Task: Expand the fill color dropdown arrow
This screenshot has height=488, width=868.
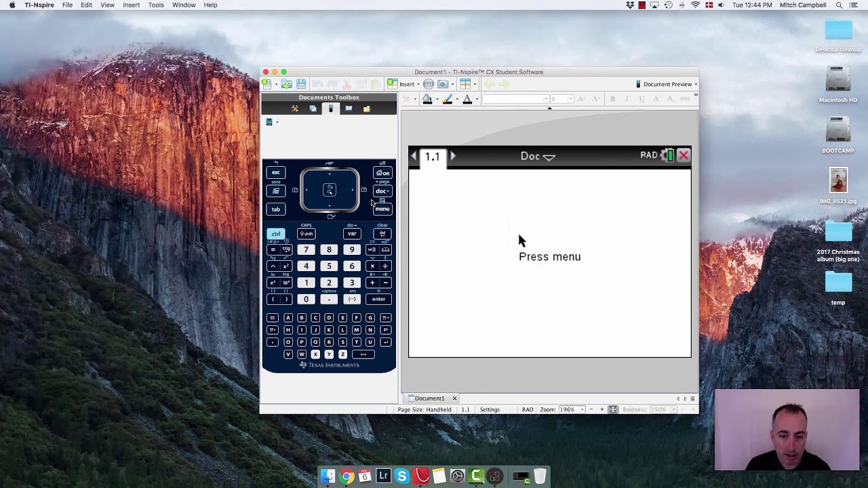Action: pyautogui.click(x=437, y=100)
